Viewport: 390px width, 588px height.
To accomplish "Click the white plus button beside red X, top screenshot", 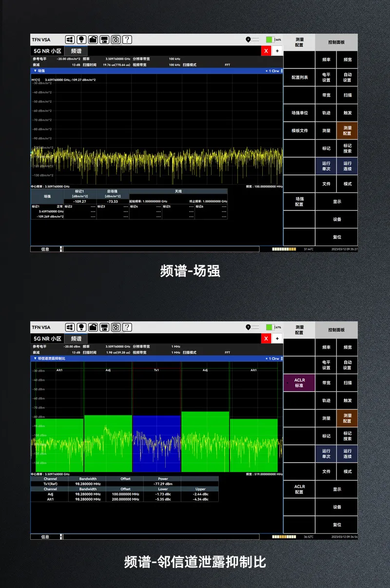I will point(277,51).
